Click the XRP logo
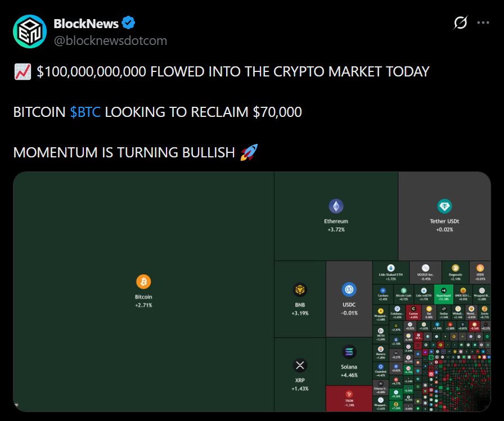Viewport: 504px width, 421px height. [x=300, y=366]
